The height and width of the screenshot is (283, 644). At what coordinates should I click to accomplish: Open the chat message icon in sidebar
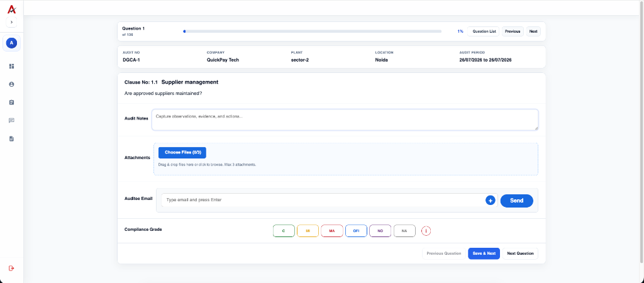11,120
